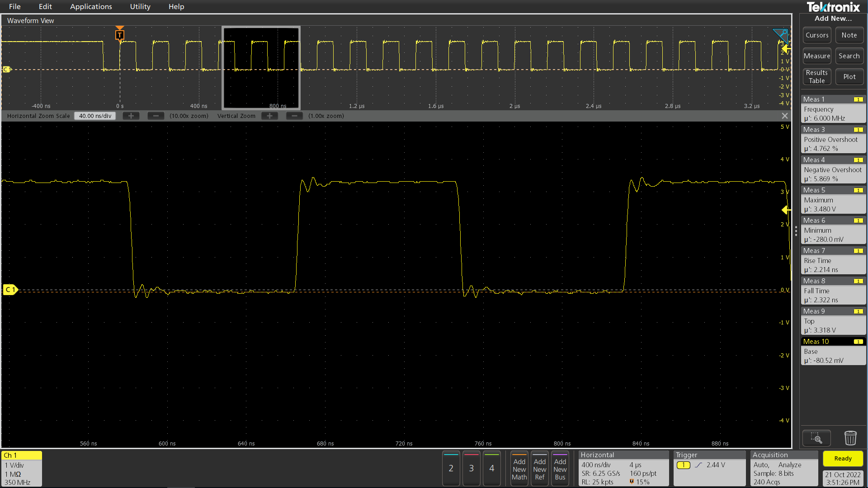Click the C1 channel ground handle

[x=10, y=290]
